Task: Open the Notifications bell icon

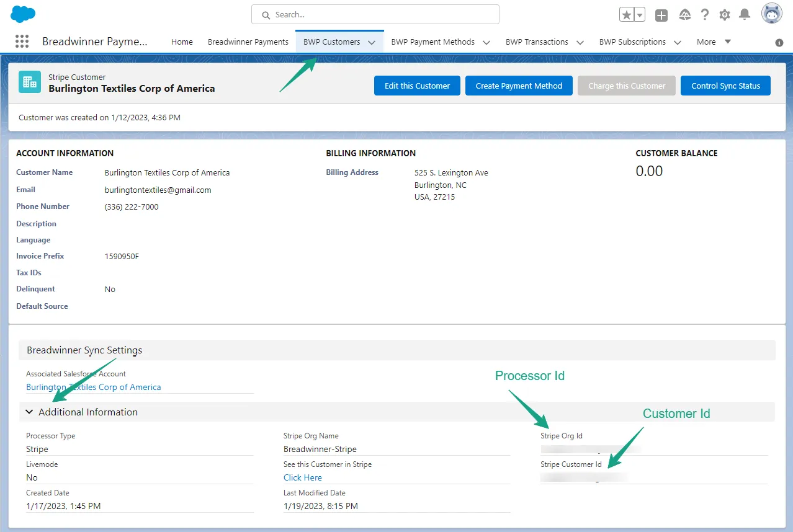Action: pyautogui.click(x=745, y=15)
